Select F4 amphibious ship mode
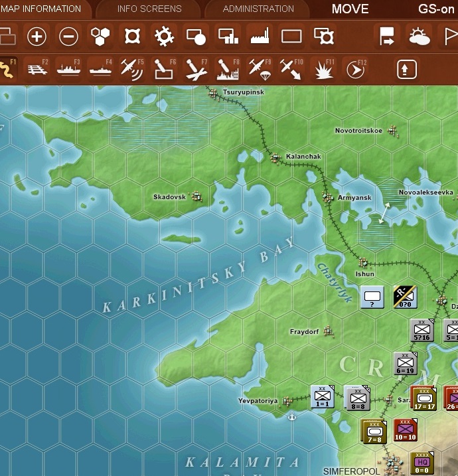 (x=101, y=69)
